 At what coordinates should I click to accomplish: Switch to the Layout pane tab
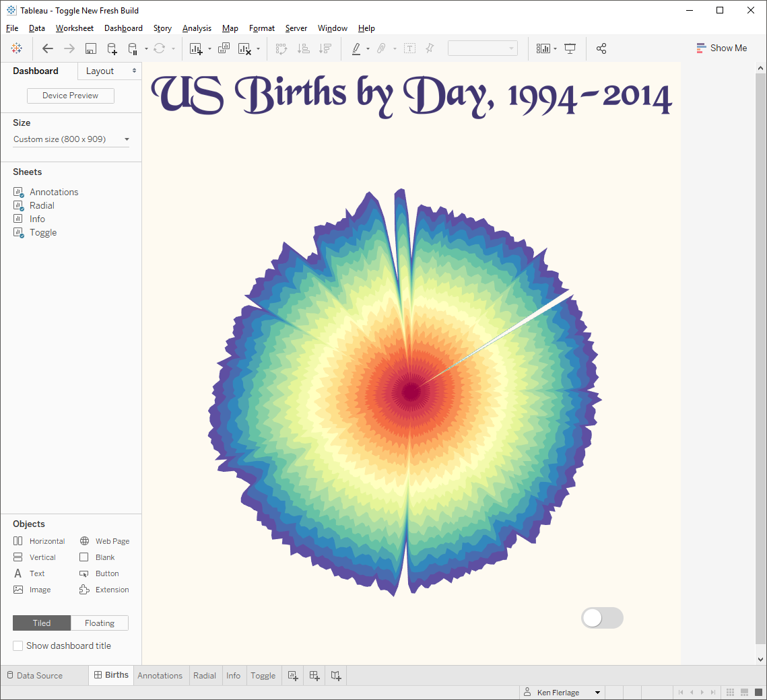[100, 71]
